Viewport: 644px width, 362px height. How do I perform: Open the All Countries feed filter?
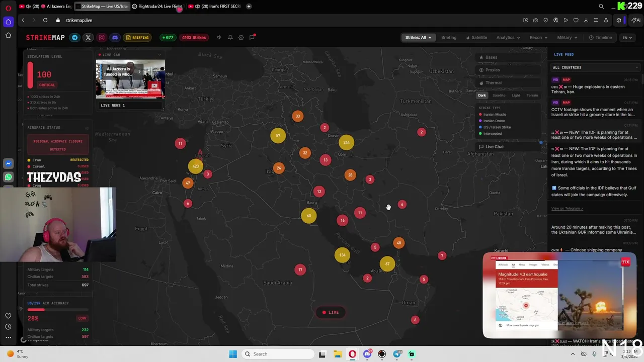point(596,67)
